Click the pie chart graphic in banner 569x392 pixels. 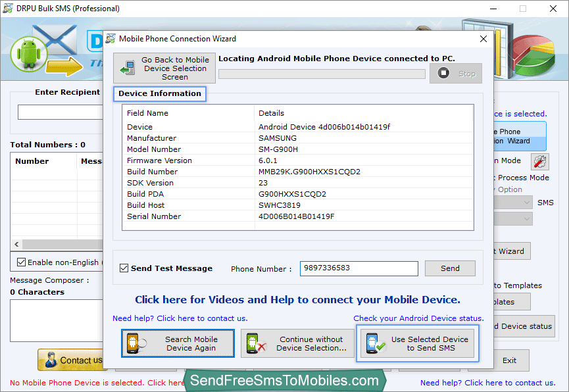point(535,57)
